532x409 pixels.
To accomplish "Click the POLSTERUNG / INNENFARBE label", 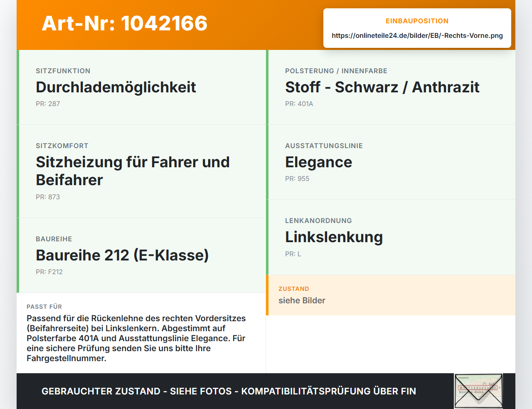I will pyautogui.click(x=336, y=71).
